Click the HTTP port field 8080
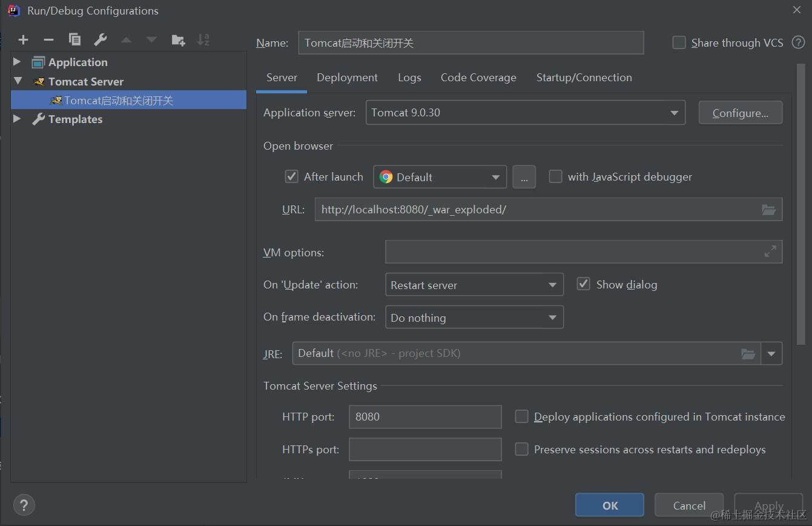 click(425, 417)
